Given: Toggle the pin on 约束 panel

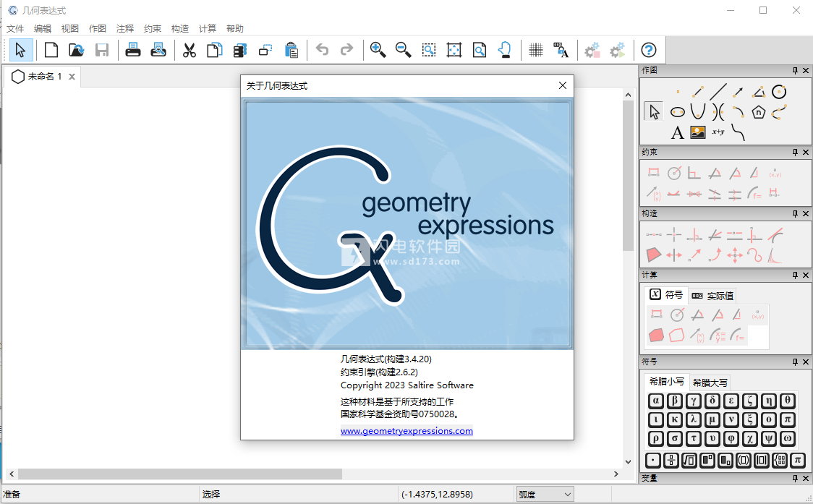Looking at the screenshot, I should pos(795,153).
